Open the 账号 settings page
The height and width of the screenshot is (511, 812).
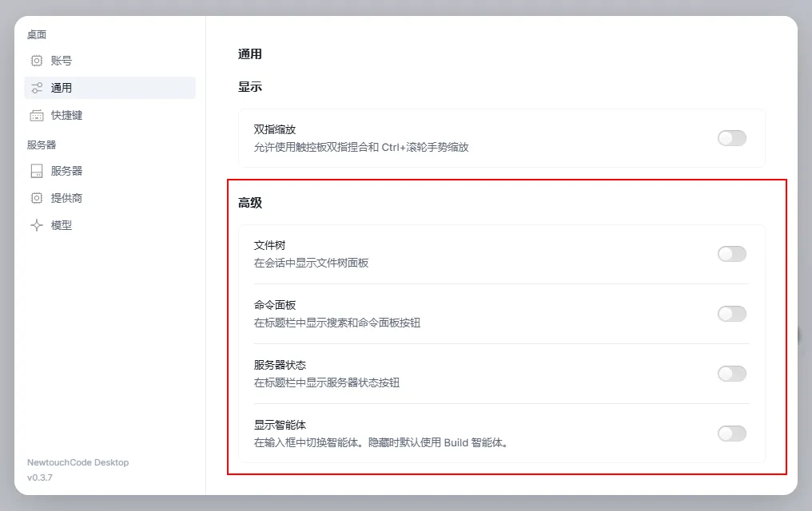point(109,61)
